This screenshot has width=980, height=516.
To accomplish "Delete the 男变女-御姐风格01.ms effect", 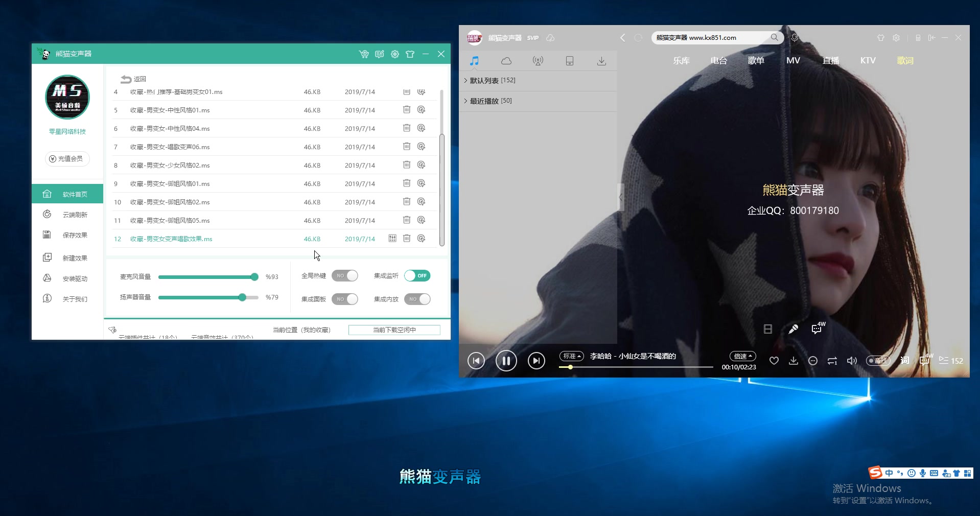I will point(407,183).
